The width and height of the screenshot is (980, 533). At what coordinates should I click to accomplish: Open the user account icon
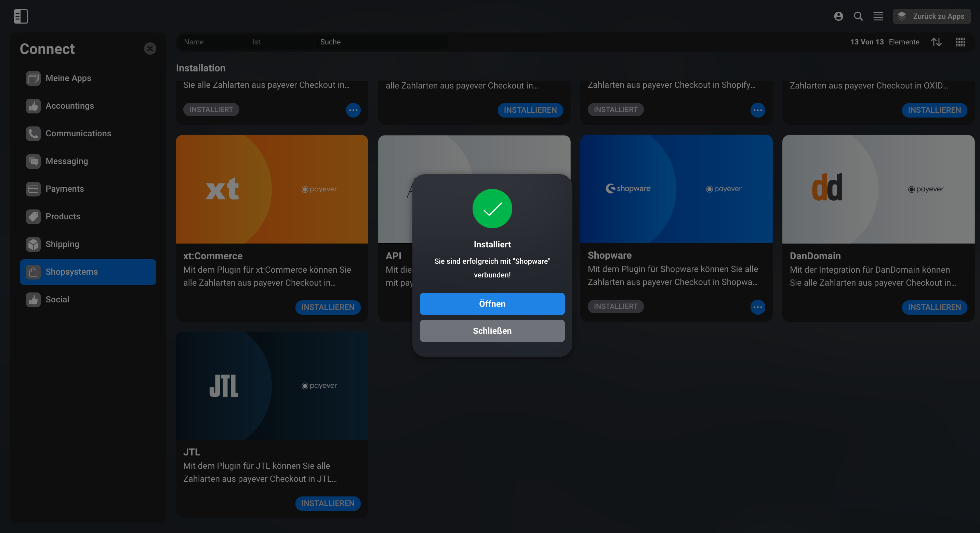[838, 16]
